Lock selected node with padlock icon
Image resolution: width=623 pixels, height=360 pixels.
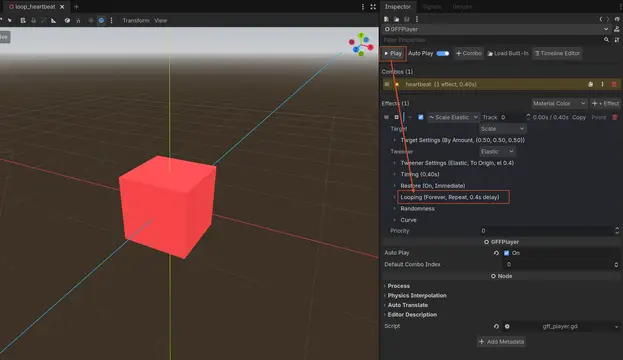click(33, 21)
